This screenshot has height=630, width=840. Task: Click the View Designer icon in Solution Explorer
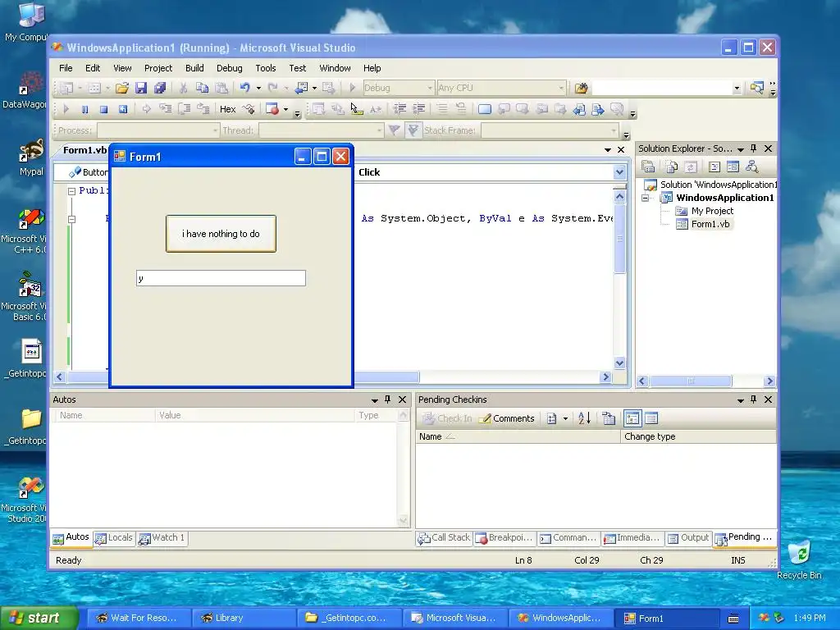click(x=733, y=167)
